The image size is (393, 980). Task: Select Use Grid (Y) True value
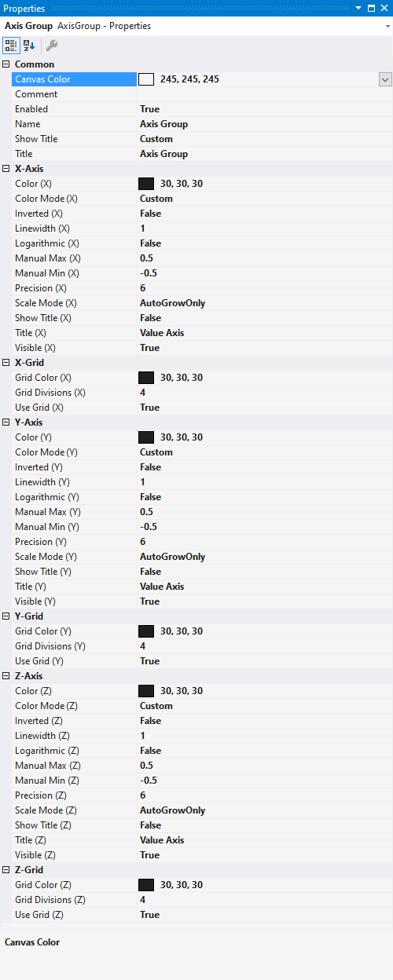tap(149, 661)
